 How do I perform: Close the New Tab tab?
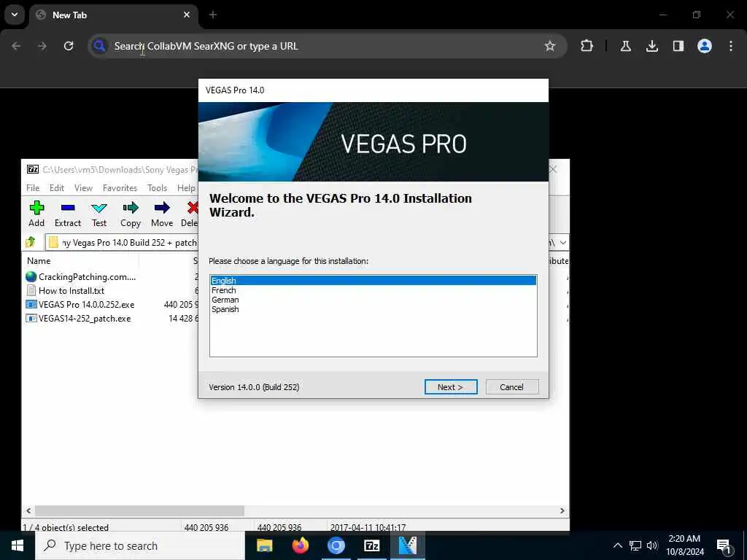187,15
